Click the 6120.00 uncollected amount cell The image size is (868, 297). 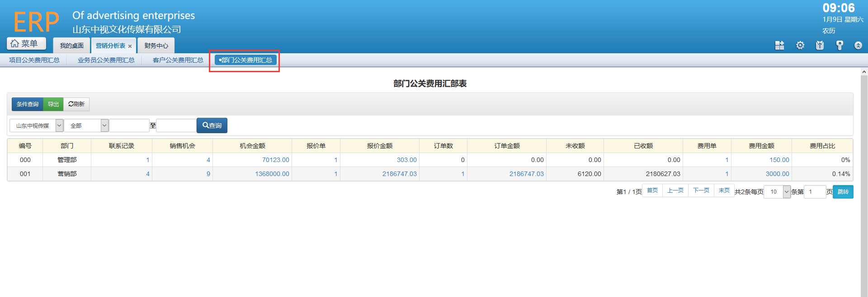coord(575,174)
